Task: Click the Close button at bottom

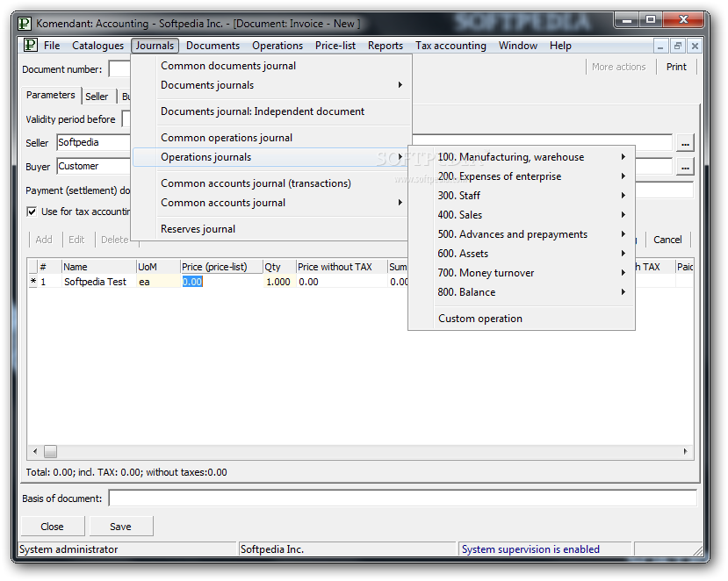Action: (x=53, y=527)
